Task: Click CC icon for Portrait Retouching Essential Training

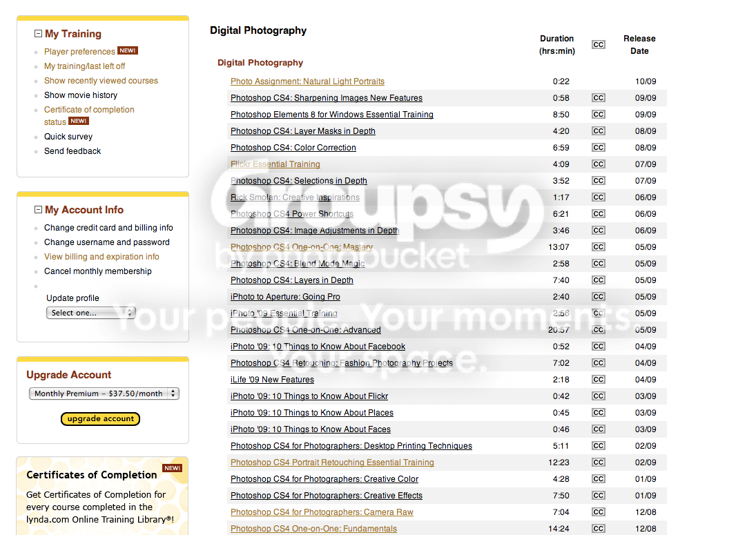Action: click(599, 463)
